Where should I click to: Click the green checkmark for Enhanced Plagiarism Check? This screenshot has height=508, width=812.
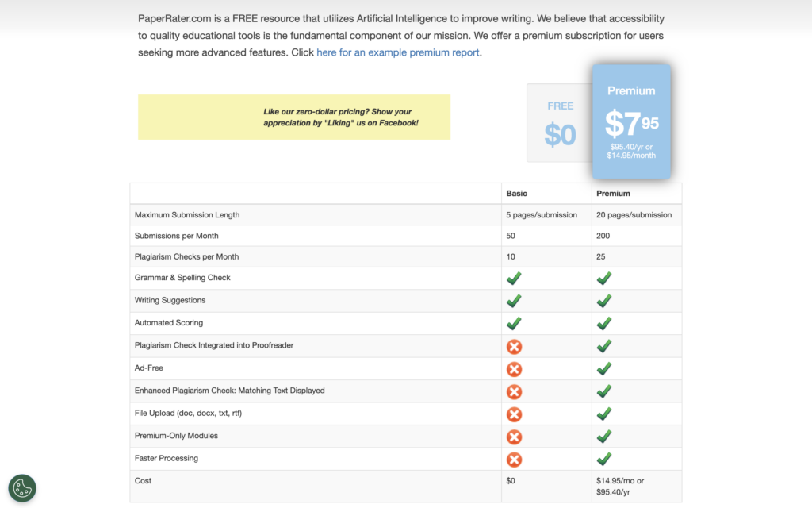[x=604, y=391]
